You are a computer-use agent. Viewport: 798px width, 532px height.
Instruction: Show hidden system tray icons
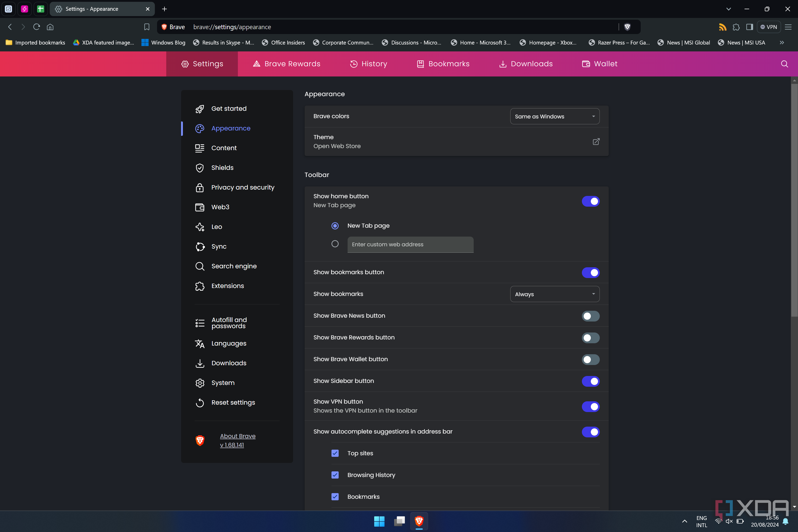click(685, 521)
